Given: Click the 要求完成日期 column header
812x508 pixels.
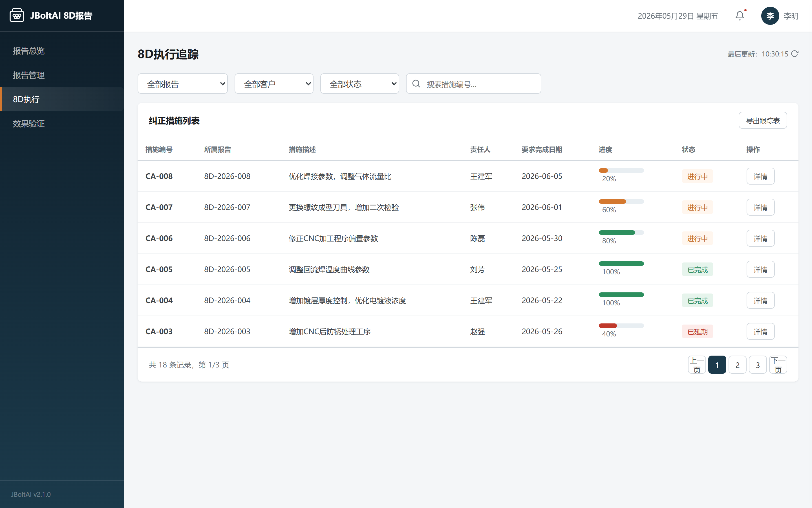Looking at the screenshot, I should pos(542,150).
